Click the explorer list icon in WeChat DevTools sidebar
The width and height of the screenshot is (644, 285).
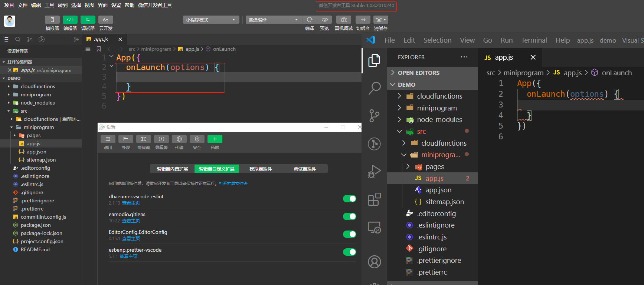coord(6,39)
